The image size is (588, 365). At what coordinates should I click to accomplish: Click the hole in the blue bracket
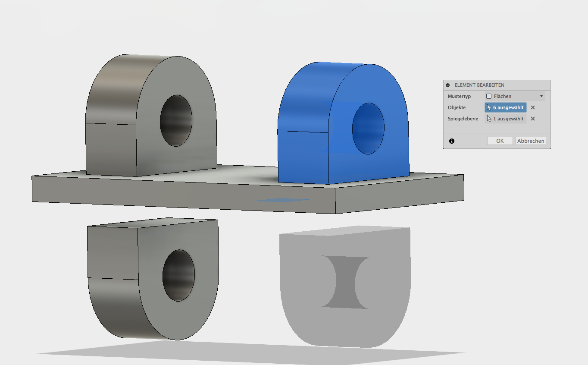[x=368, y=129]
